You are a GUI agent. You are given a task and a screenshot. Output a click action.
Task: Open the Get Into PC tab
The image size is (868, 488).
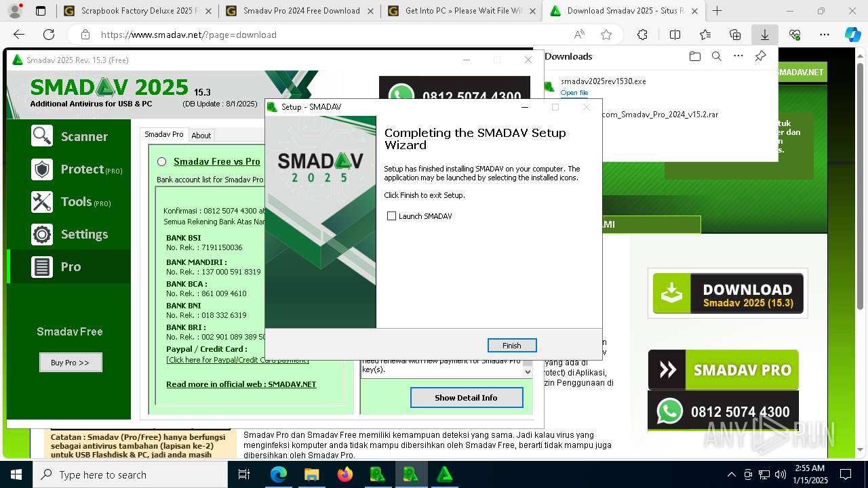click(461, 11)
